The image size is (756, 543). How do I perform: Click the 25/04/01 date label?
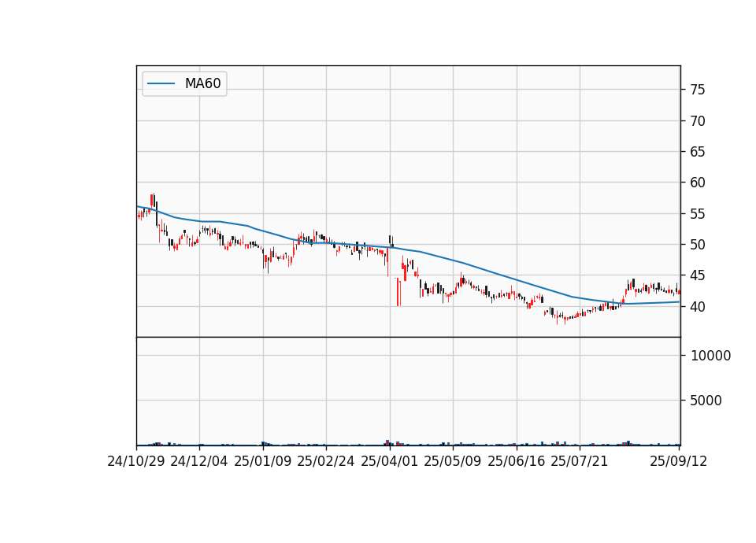390,461
